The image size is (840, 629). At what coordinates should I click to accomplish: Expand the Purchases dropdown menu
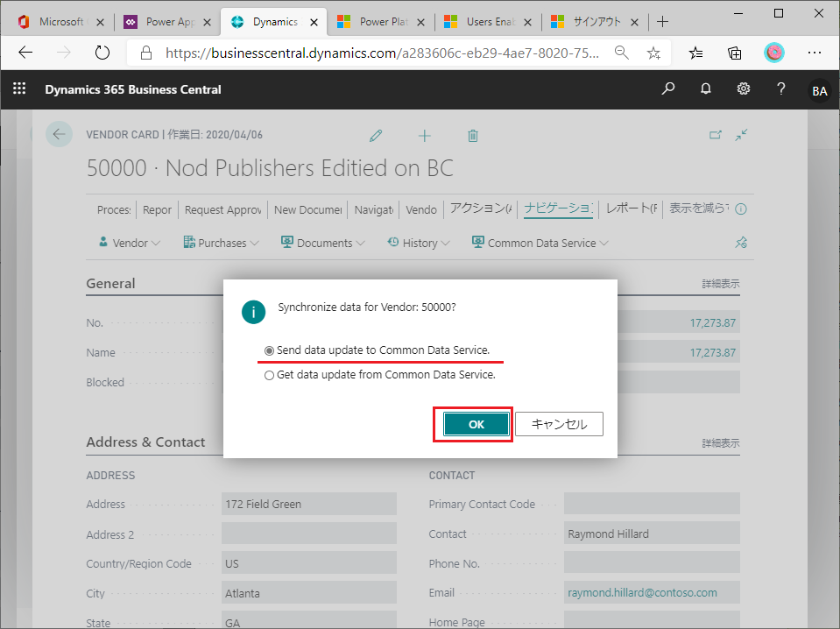point(222,243)
